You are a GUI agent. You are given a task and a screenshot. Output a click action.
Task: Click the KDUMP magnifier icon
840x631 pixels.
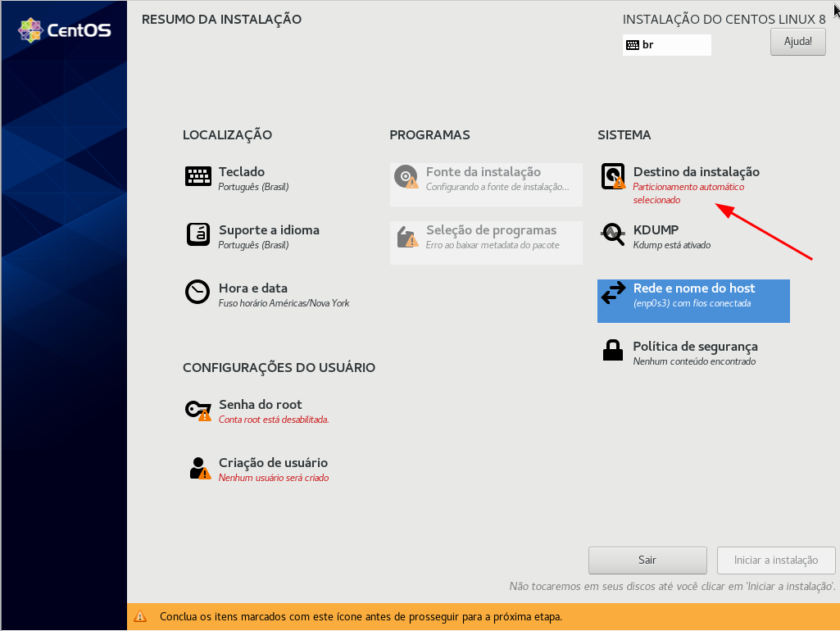pyautogui.click(x=613, y=234)
